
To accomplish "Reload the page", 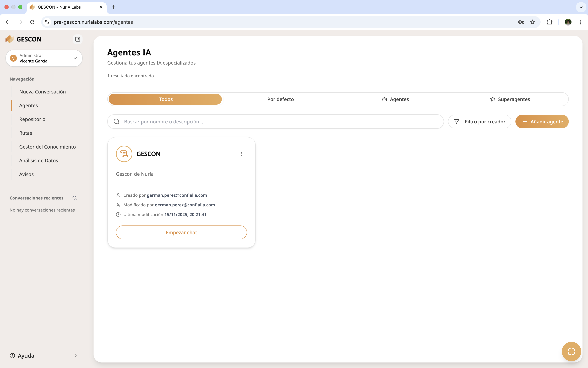I will pos(32,22).
